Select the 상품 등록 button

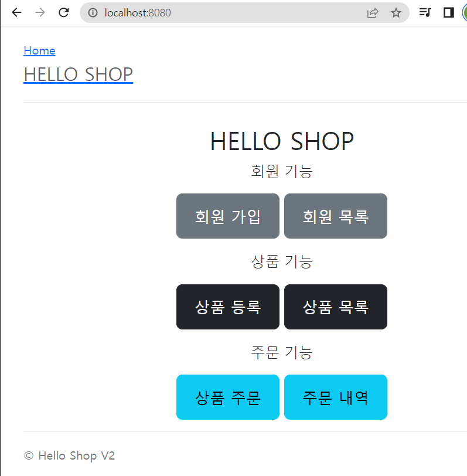coord(228,307)
